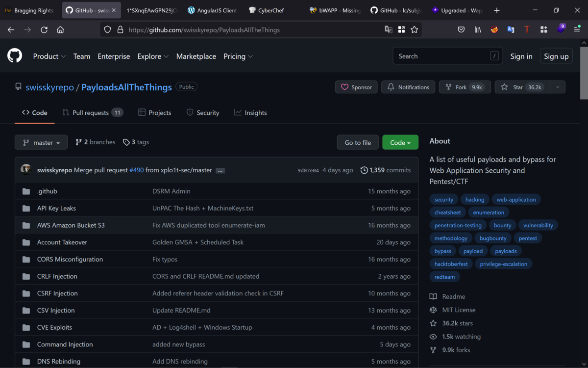Switch to the Pull requests tab
Viewport: 588px width, 368px height.
tap(93, 113)
